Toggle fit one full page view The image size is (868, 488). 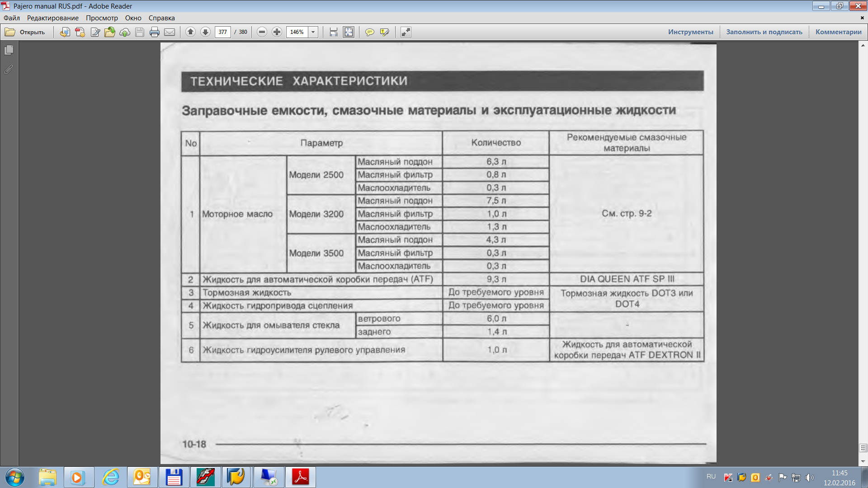349,32
